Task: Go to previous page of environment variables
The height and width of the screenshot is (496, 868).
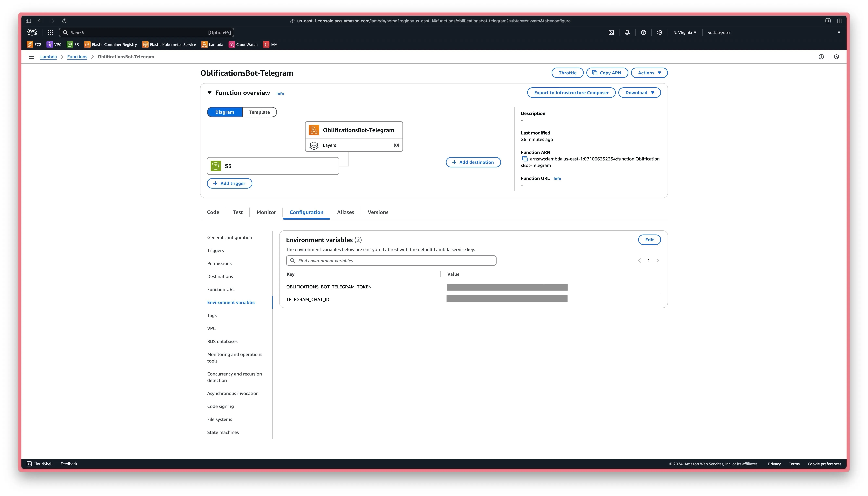Action: (x=639, y=261)
